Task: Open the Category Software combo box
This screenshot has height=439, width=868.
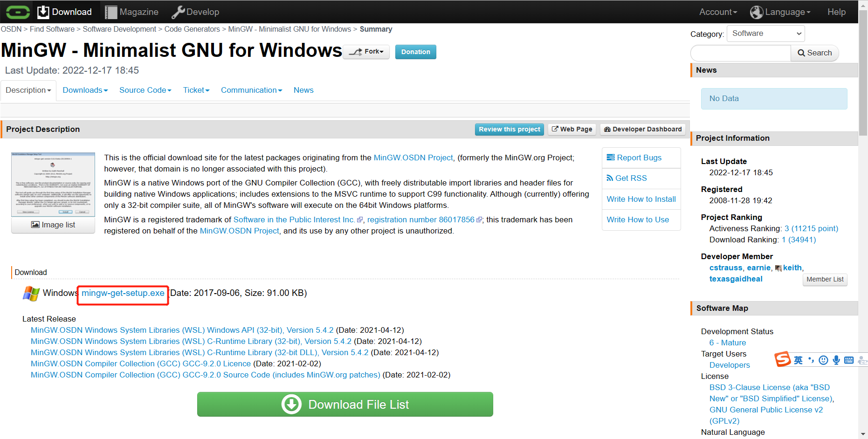Action: tap(765, 34)
